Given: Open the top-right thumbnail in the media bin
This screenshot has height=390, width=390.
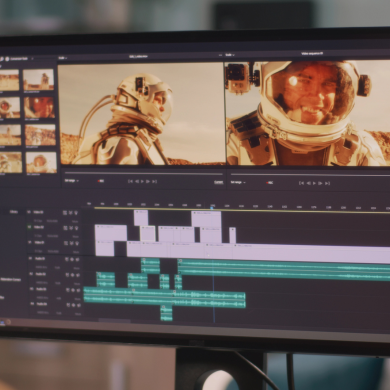Looking at the screenshot, I should click(x=39, y=80).
